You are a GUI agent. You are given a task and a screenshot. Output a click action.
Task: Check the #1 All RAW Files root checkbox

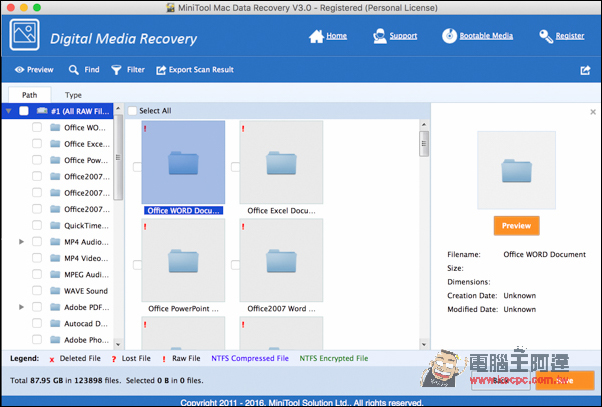[x=24, y=111]
